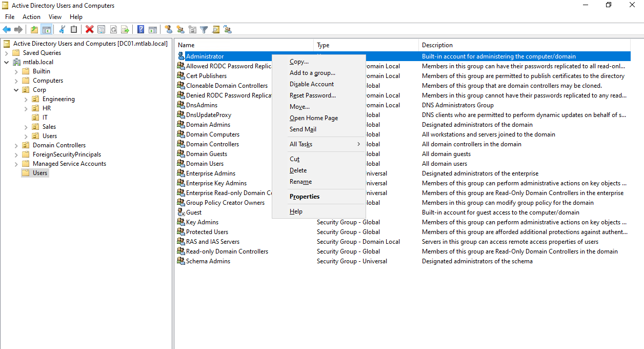Viewport: 644px width, 349px height.
Task: Collapse the mtlab.local domain node
Action: pos(6,62)
